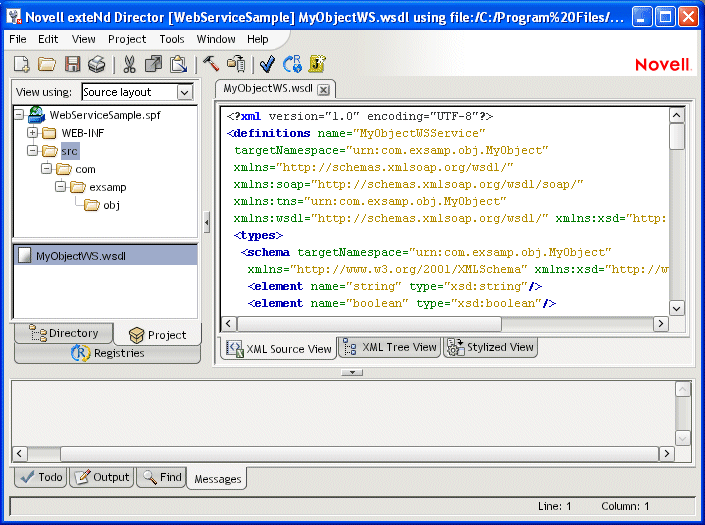Click the Paste clipboard icon

178,64
